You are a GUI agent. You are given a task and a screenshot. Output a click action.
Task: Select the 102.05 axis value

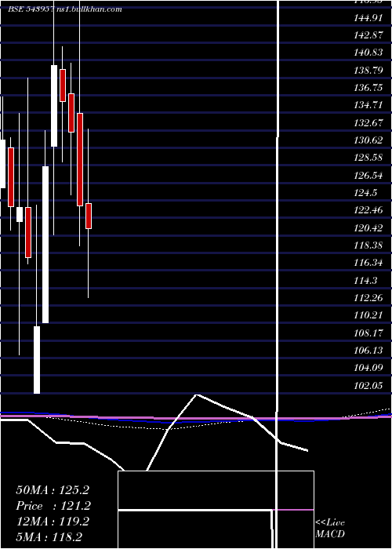pos(368,386)
